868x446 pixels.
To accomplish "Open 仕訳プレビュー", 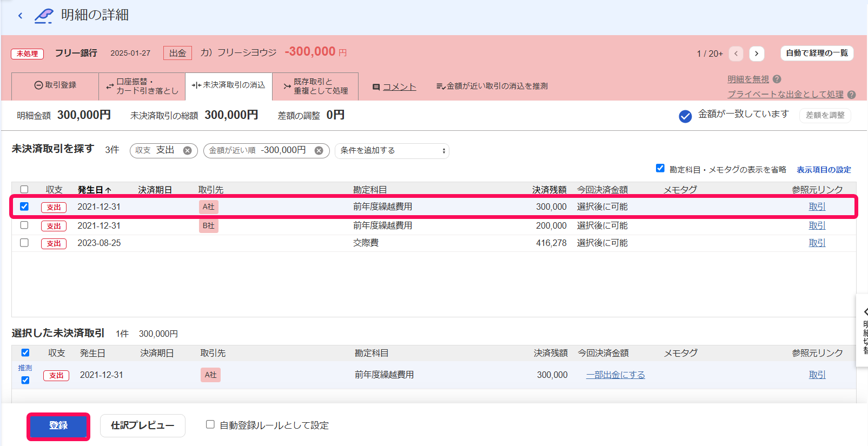I will (x=143, y=425).
